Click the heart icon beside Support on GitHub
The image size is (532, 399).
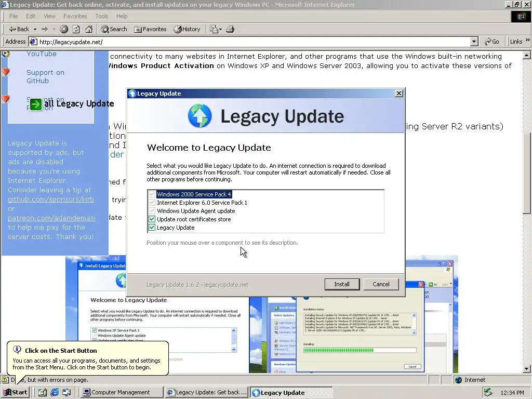5,72
